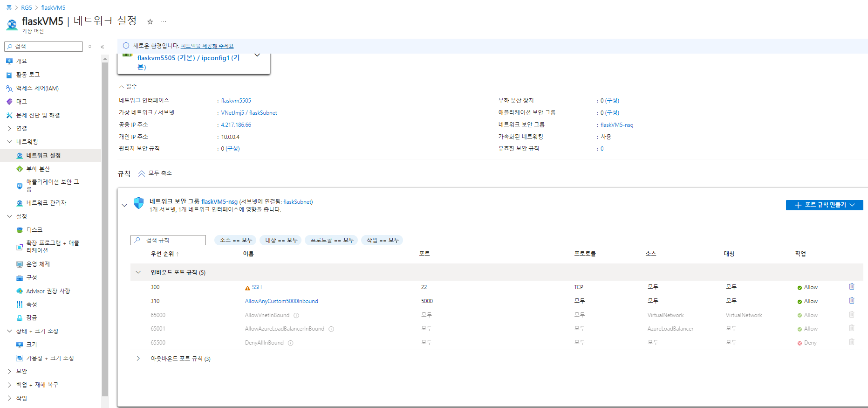Click sidebar vertical scrollbar

pos(105,228)
